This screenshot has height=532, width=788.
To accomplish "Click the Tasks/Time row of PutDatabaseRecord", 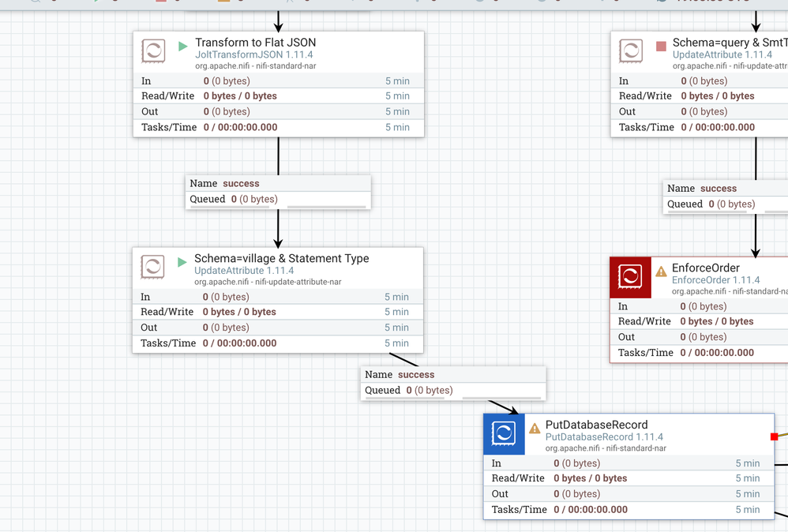I will tap(629, 509).
